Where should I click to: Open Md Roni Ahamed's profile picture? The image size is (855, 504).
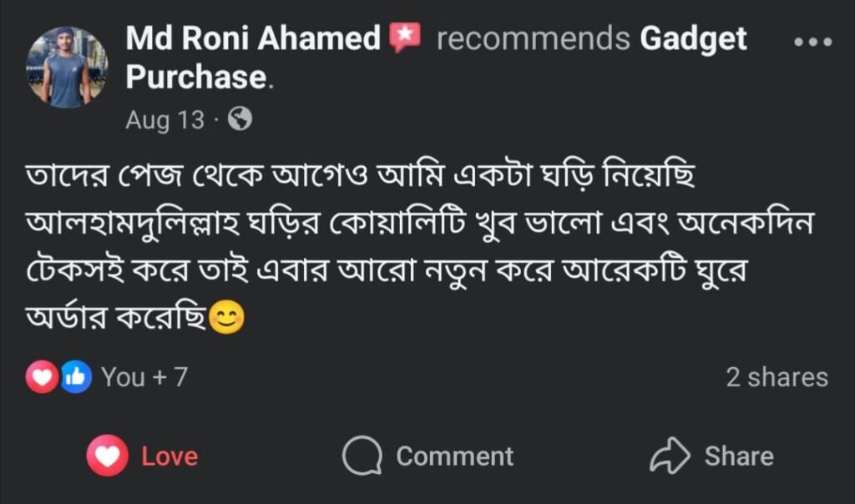tap(67, 67)
